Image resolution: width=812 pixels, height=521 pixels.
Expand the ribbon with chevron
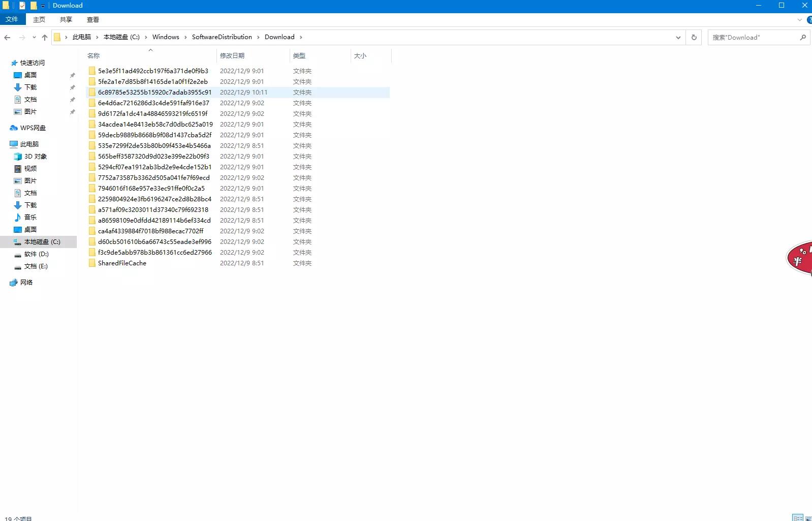(799, 20)
